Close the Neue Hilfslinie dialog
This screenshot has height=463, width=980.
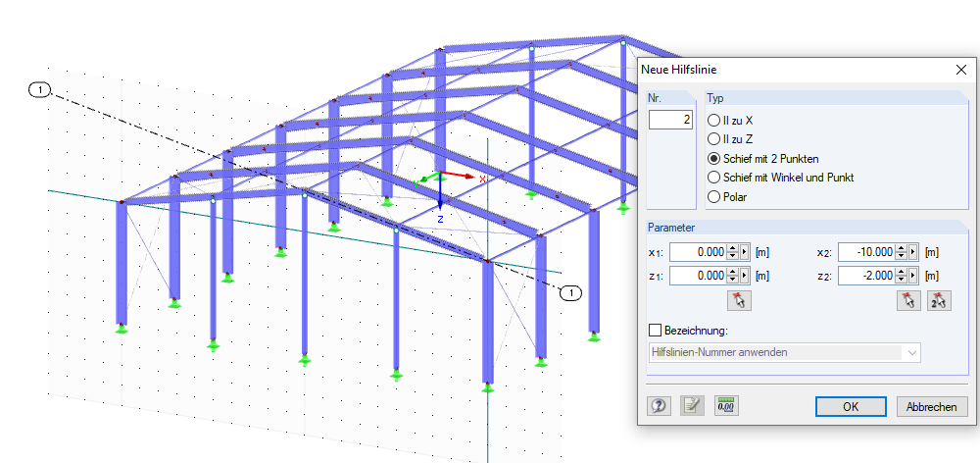961,70
